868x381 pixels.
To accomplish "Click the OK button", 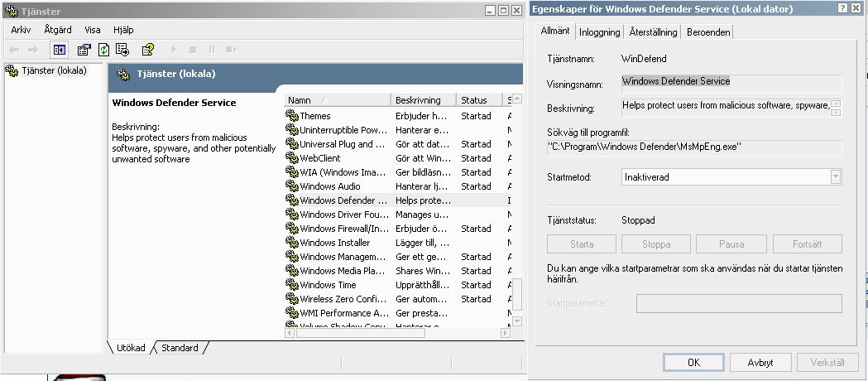I will (x=693, y=363).
